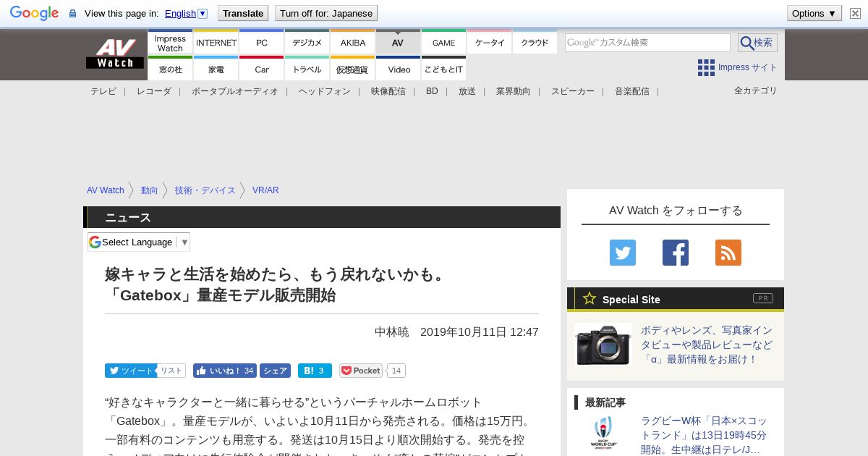Open 全カテゴリ link
Screen dimensions: 868x456
click(756, 90)
